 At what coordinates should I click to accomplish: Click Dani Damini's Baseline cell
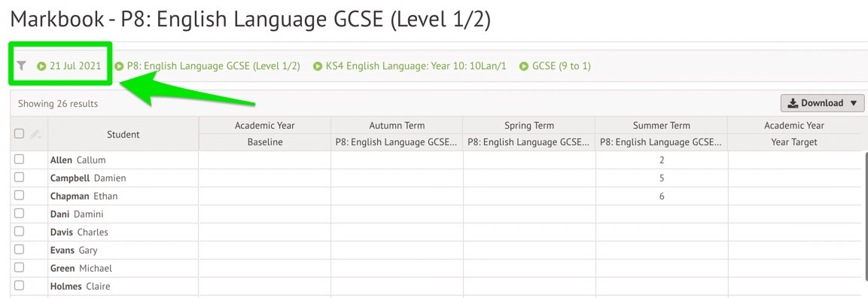pyautogui.click(x=264, y=214)
